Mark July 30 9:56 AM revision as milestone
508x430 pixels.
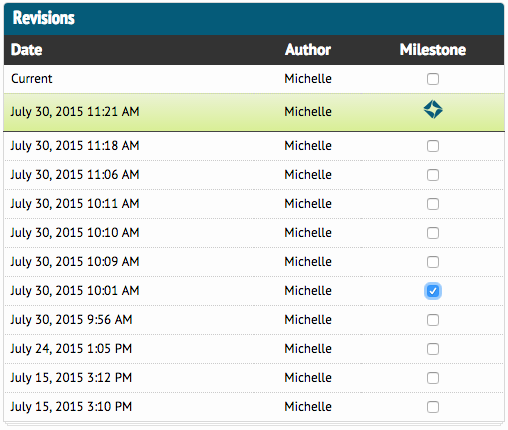click(433, 320)
